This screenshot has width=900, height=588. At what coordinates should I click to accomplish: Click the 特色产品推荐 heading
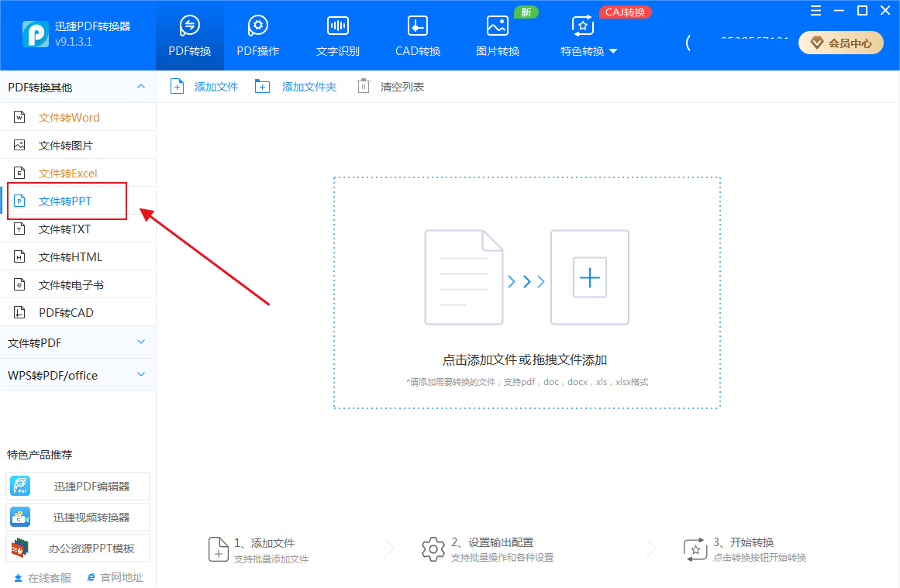click(x=40, y=455)
